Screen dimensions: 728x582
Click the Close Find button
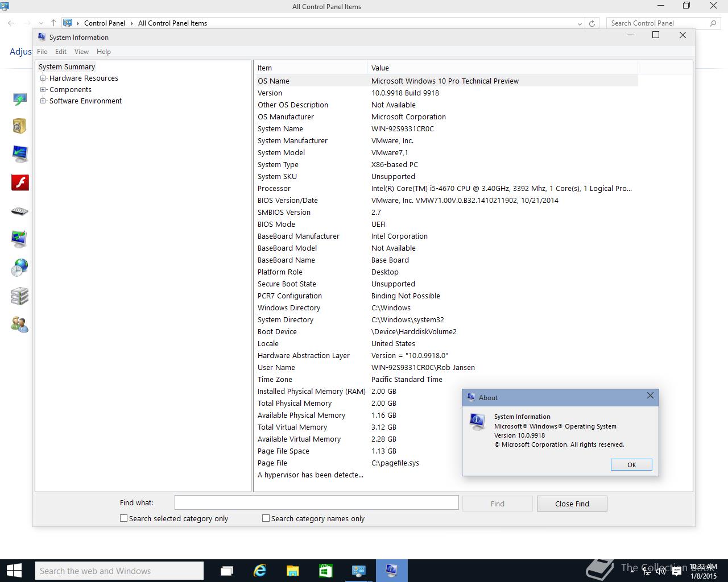pyautogui.click(x=572, y=504)
